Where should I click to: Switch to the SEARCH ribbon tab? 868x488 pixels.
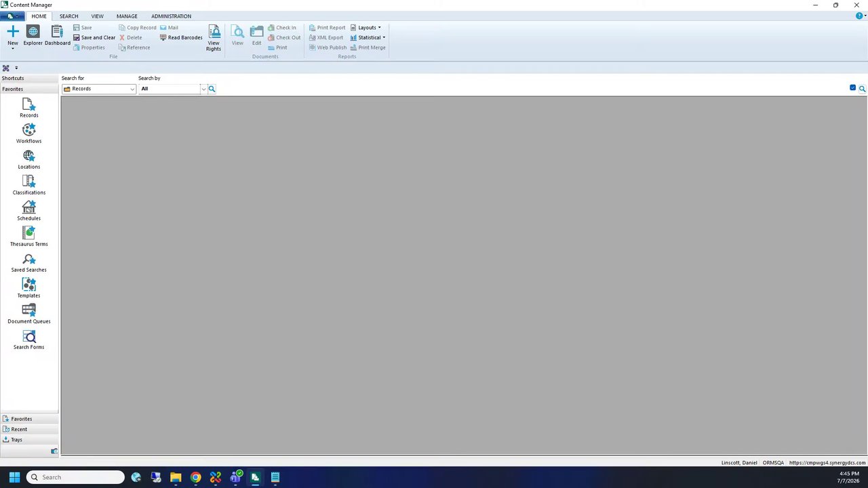click(x=68, y=16)
